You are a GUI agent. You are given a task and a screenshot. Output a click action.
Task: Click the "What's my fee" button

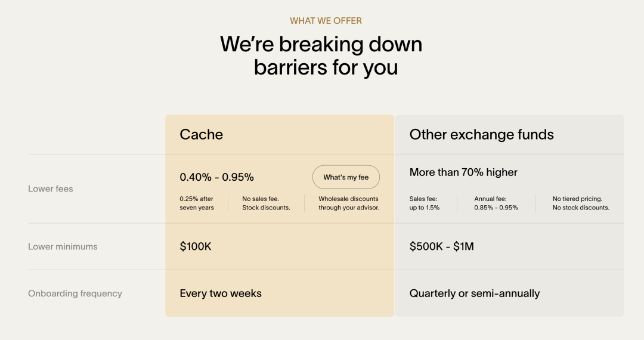tap(346, 177)
